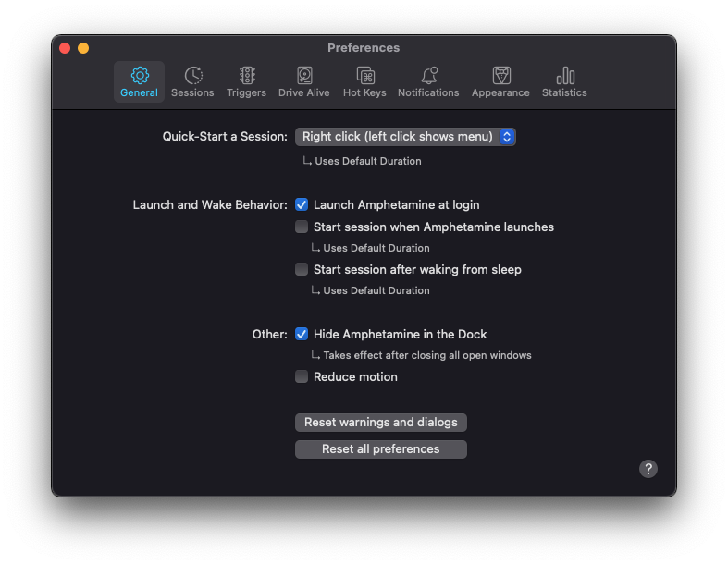
Task: Switch to the Sessions clock icon
Action: (x=192, y=76)
